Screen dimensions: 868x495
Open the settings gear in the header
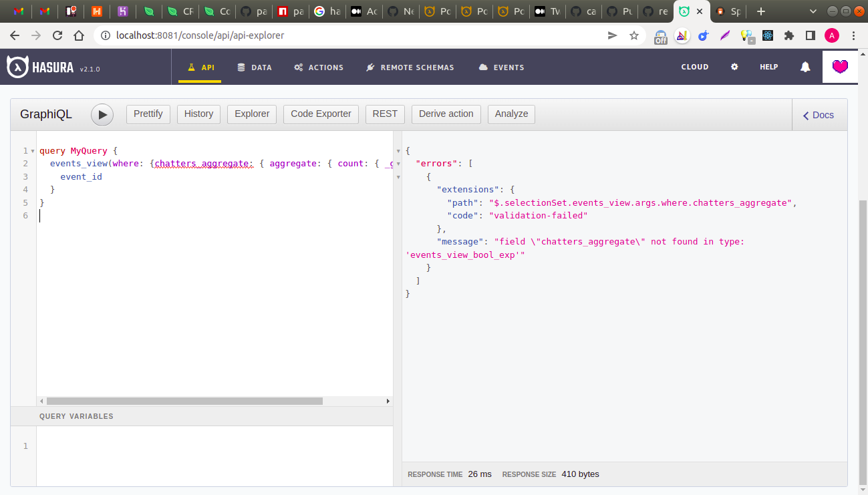tap(734, 67)
